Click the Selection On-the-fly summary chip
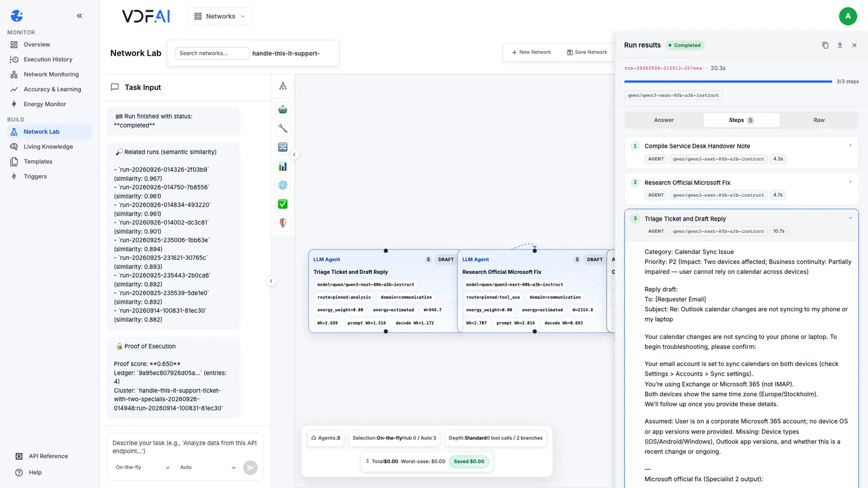The width and height of the screenshot is (868, 488). pyautogui.click(x=394, y=438)
